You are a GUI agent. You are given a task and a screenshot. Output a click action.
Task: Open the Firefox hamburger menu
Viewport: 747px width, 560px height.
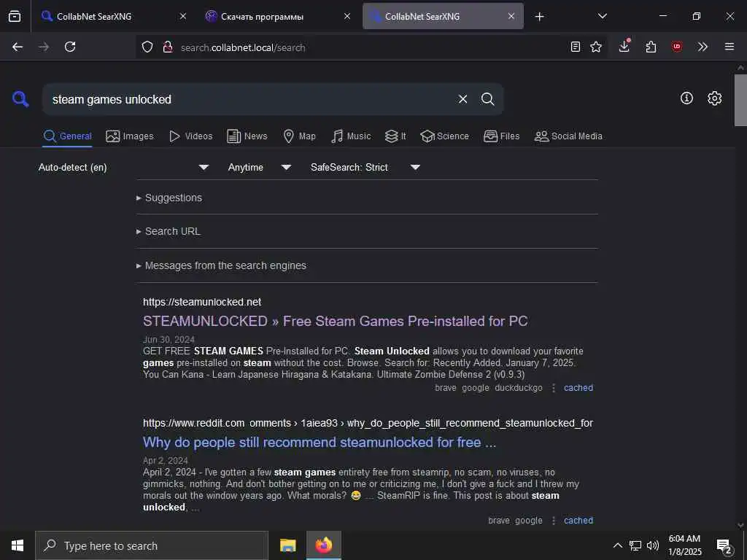point(729,47)
